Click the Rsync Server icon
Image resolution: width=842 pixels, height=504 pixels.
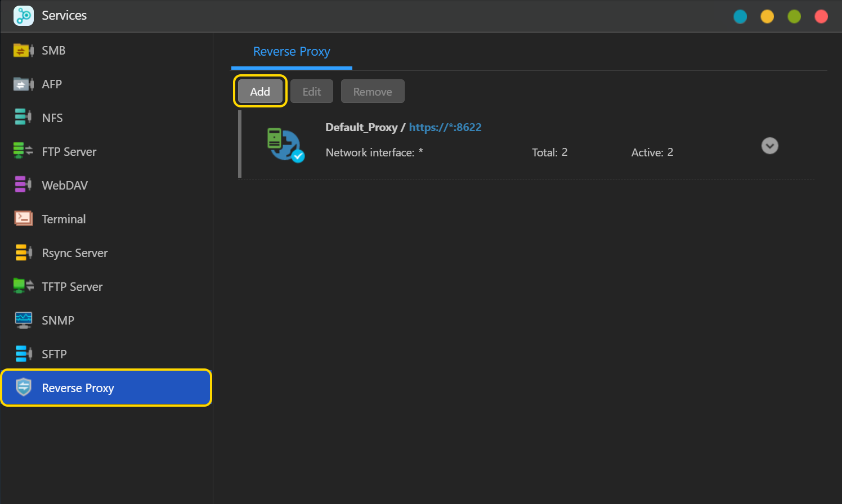coord(24,253)
